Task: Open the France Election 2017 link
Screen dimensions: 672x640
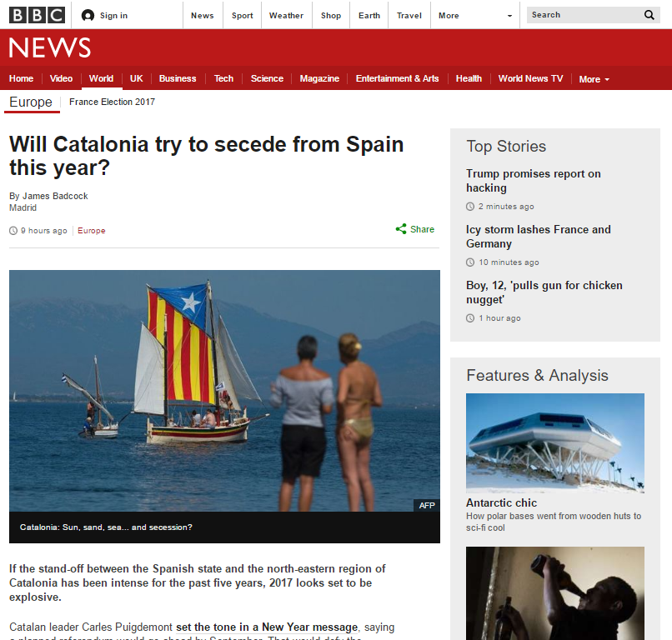Action: (113, 102)
